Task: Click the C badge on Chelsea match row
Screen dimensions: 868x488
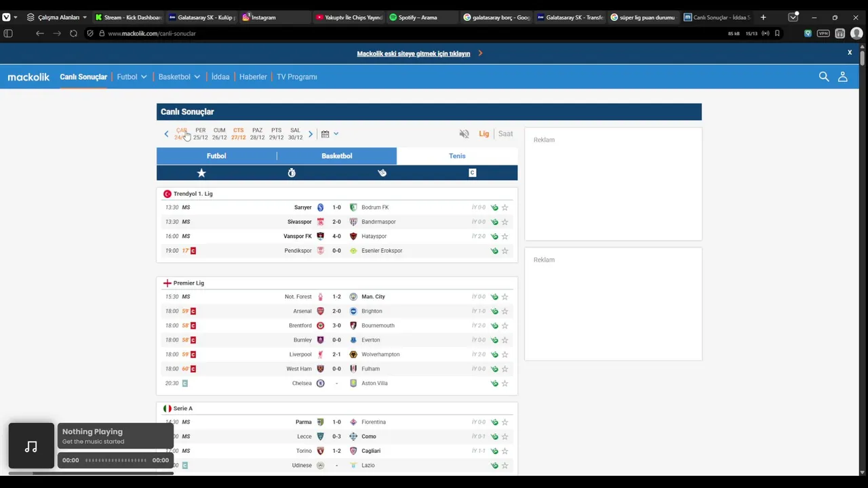Action: 184,384
